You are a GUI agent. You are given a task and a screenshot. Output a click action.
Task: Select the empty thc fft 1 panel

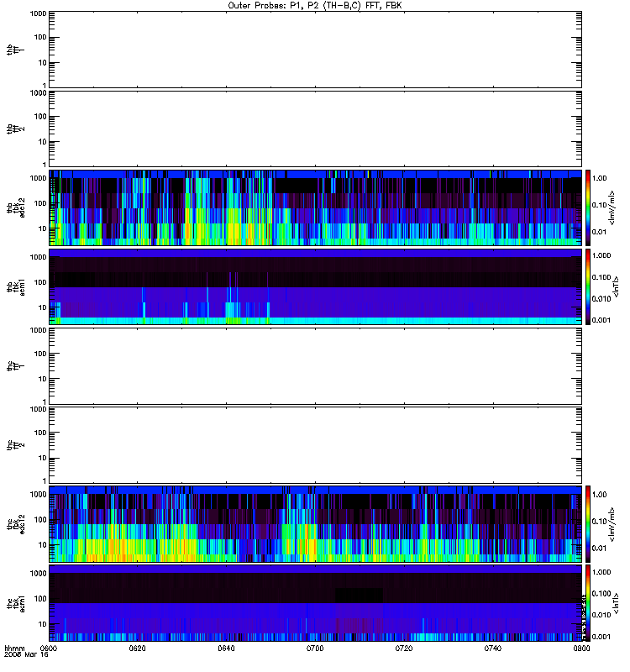tap(315, 366)
